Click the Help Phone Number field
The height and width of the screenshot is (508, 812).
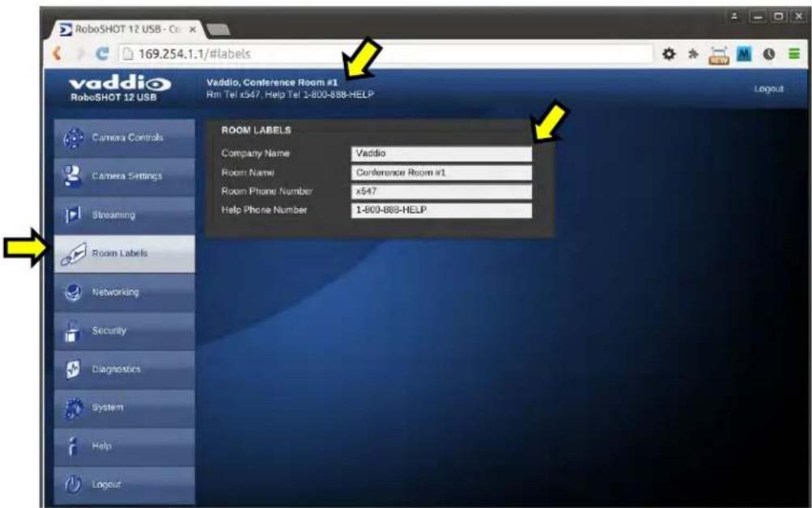tap(441, 210)
